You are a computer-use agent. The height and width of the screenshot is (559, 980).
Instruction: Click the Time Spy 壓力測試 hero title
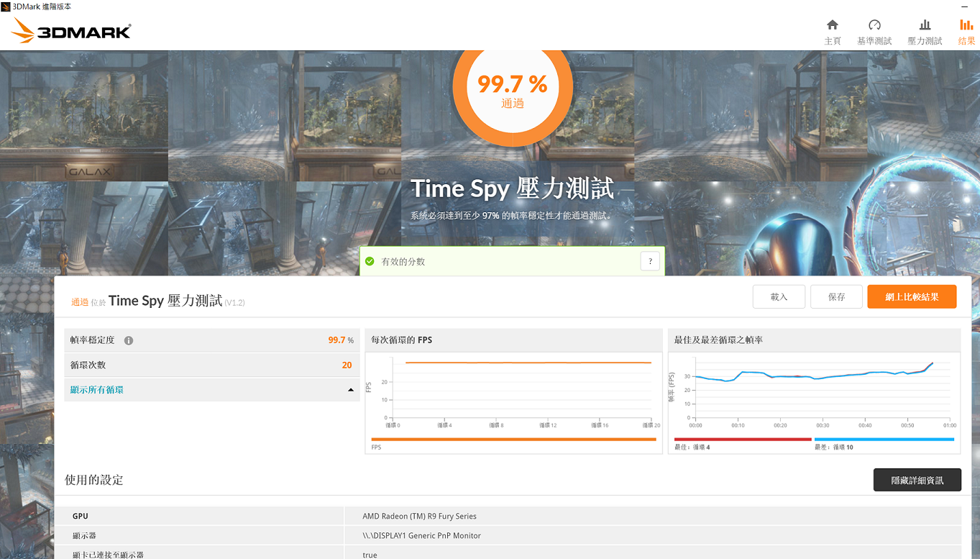point(513,189)
